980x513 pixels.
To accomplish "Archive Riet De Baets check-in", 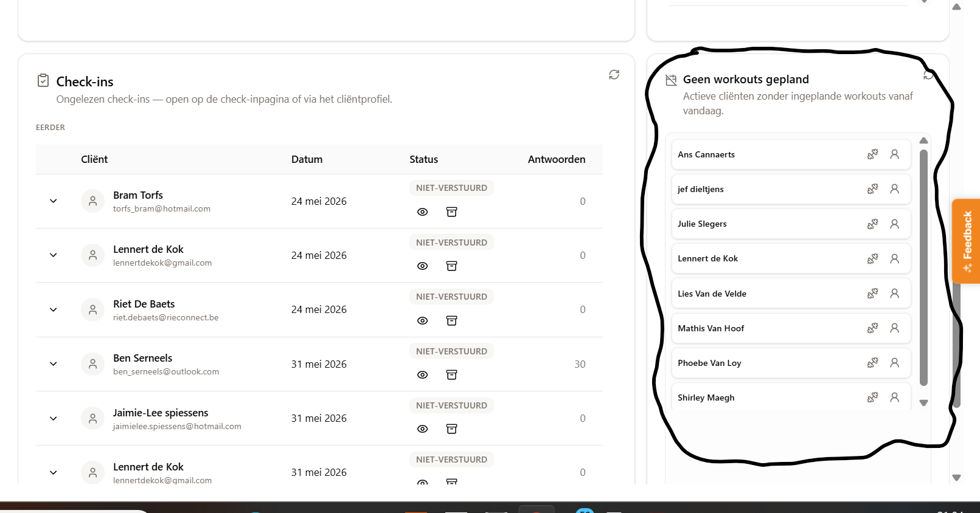I will pos(451,321).
